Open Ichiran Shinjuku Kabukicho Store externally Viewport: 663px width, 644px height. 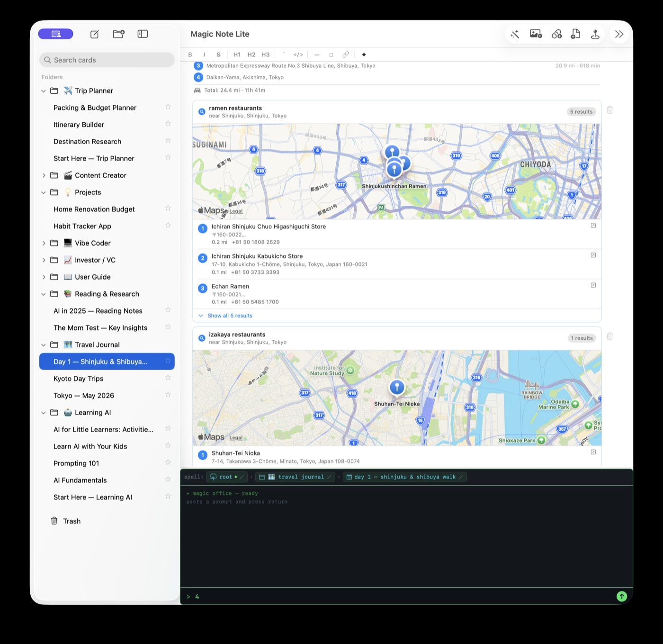(593, 255)
